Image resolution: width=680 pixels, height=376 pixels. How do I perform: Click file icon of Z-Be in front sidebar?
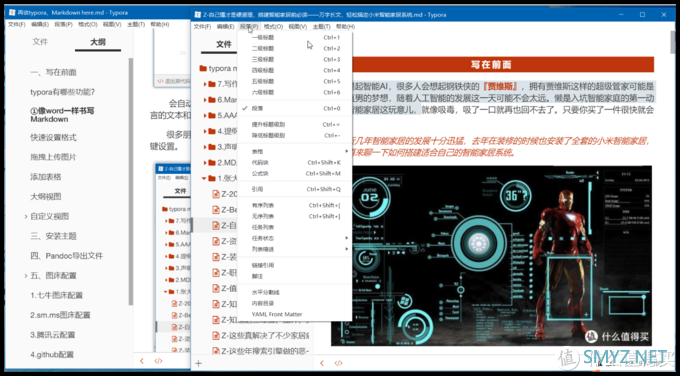(216, 209)
